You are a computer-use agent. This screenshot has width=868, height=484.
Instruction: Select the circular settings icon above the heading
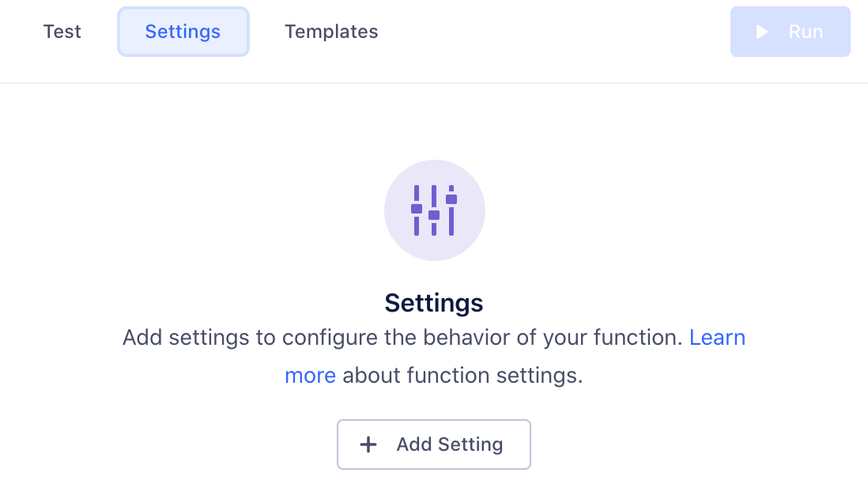(x=434, y=210)
